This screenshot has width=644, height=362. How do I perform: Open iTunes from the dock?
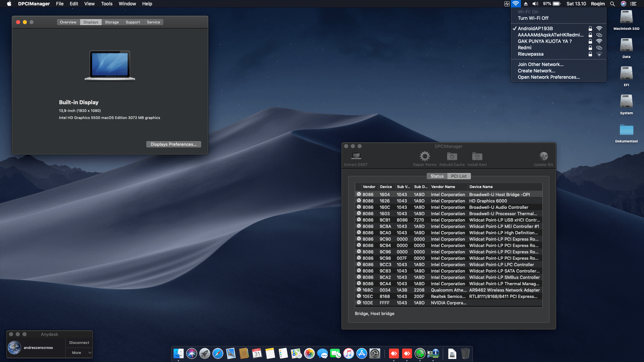point(348,353)
